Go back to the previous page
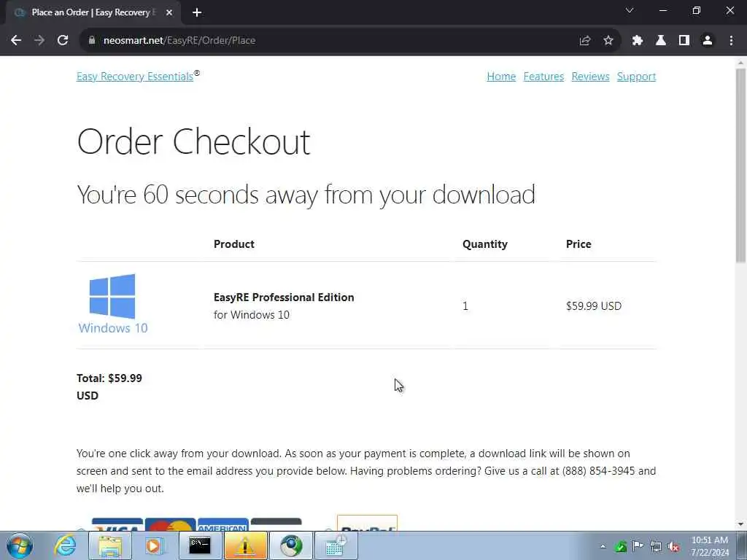 [16, 41]
